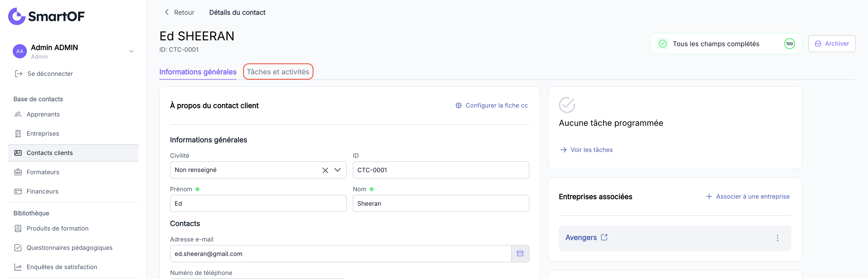The width and height of the screenshot is (868, 279).
Task: Click the AA user avatar
Action: pos(20,51)
